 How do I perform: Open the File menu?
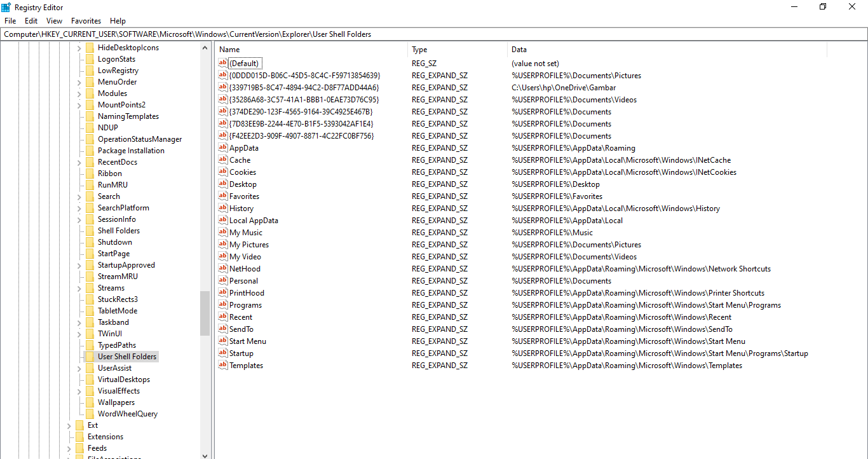tap(10, 21)
